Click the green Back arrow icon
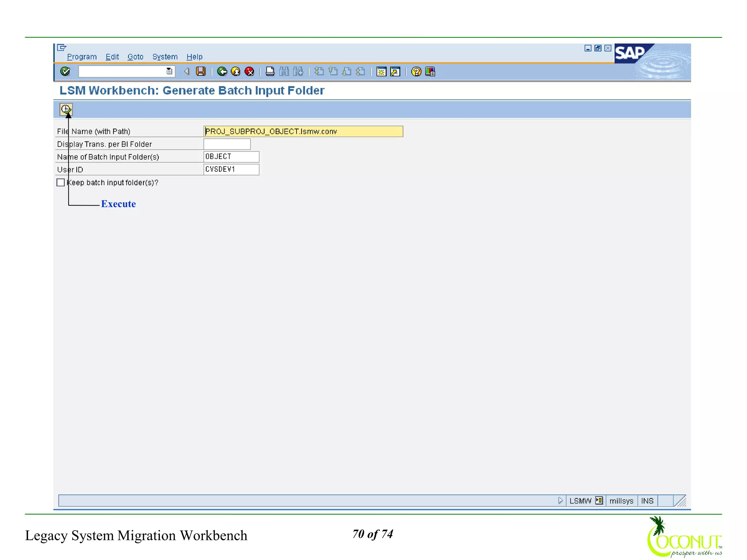This screenshot has height=560, width=747. (x=222, y=71)
